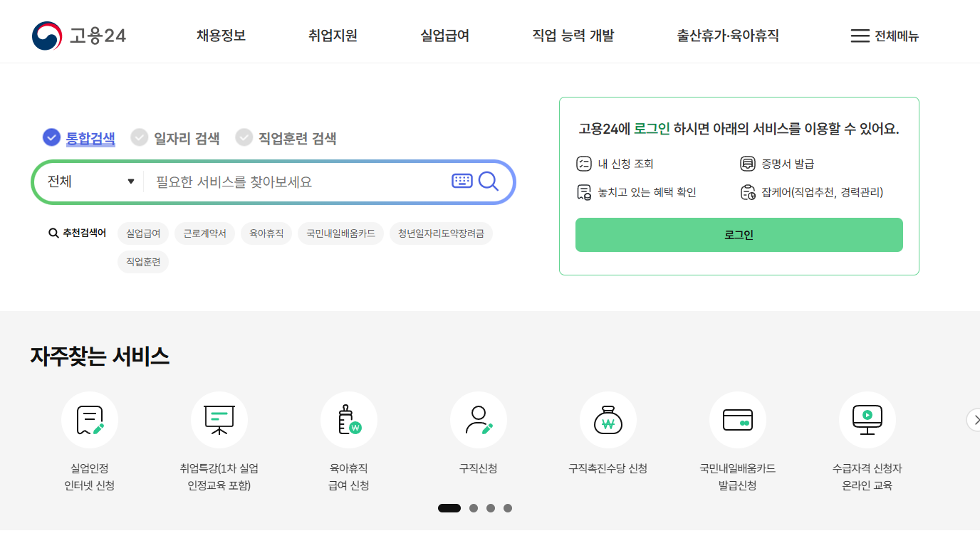Open 수급자격 신청자 온라인 교육 monitor icon

coord(867,420)
